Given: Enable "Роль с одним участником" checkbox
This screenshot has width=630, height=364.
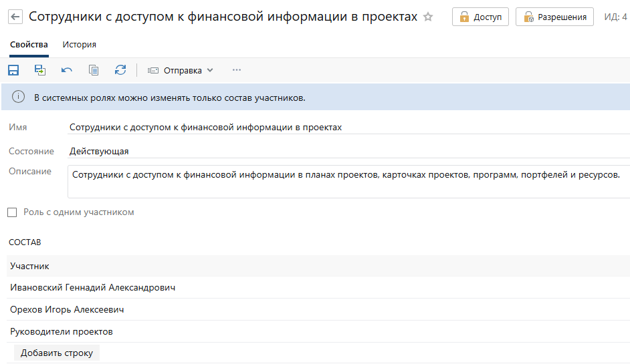Looking at the screenshot, I should click(12, 212).
